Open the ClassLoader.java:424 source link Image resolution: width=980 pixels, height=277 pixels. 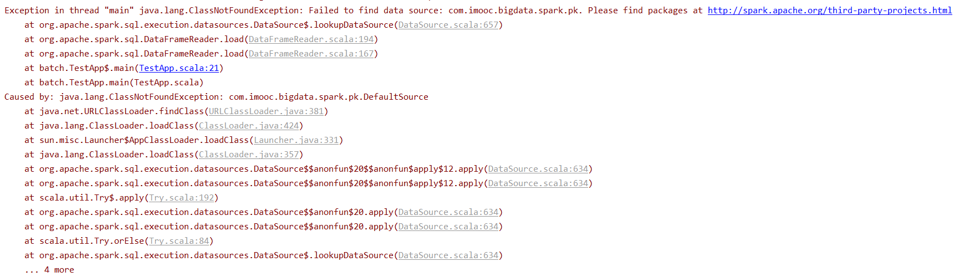249,126
